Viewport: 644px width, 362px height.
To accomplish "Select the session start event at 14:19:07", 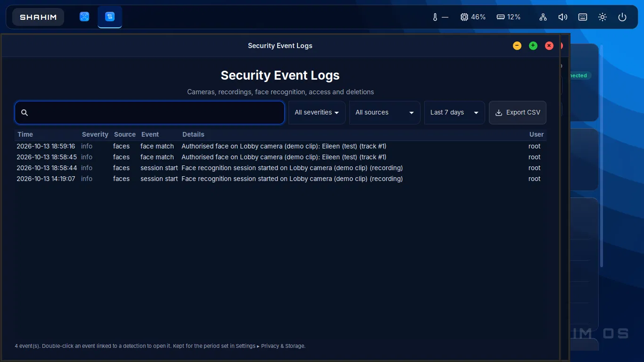I will (x=281, y=179).
